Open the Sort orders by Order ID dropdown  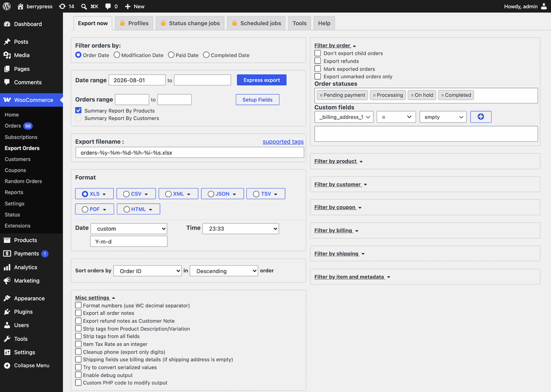point(148,271)
